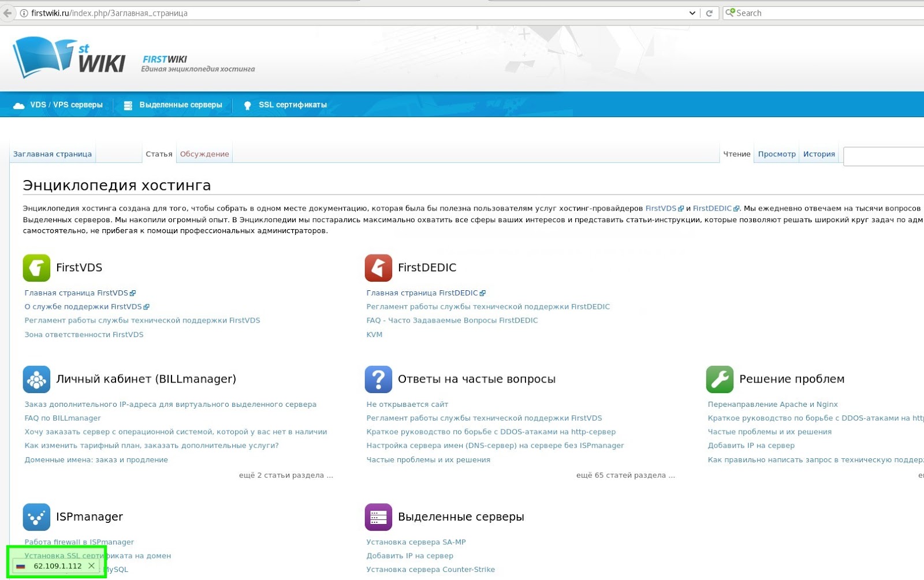Viewport: 924px width, 580px height.
Task: Open VDS / VPS серверы menu
Action: pyautogui.click(x=66, y=105)
